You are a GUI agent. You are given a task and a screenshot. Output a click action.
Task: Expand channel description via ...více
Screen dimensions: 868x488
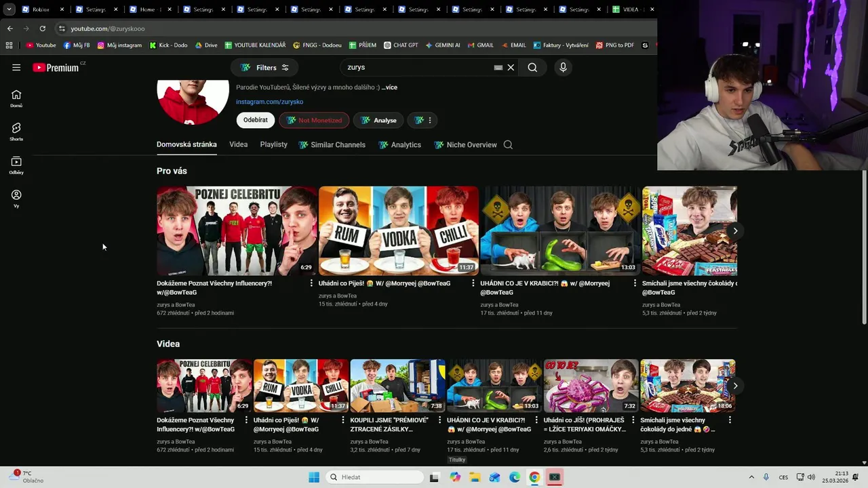click(x=389, y=87)
